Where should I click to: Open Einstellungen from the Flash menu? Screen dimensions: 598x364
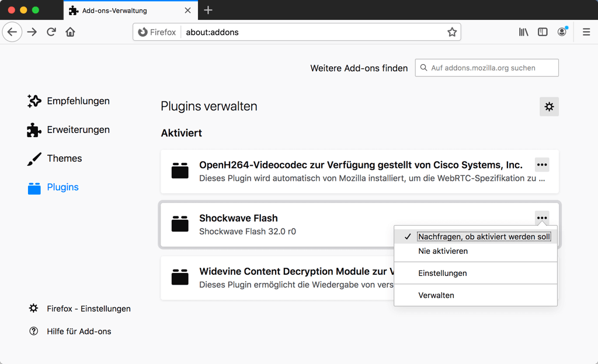(x=475, y=273)
